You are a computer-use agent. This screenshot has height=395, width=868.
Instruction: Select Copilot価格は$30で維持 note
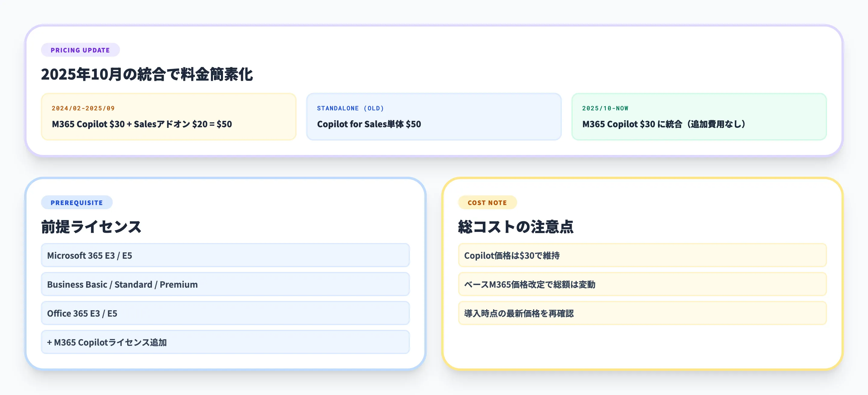(642, 255)
